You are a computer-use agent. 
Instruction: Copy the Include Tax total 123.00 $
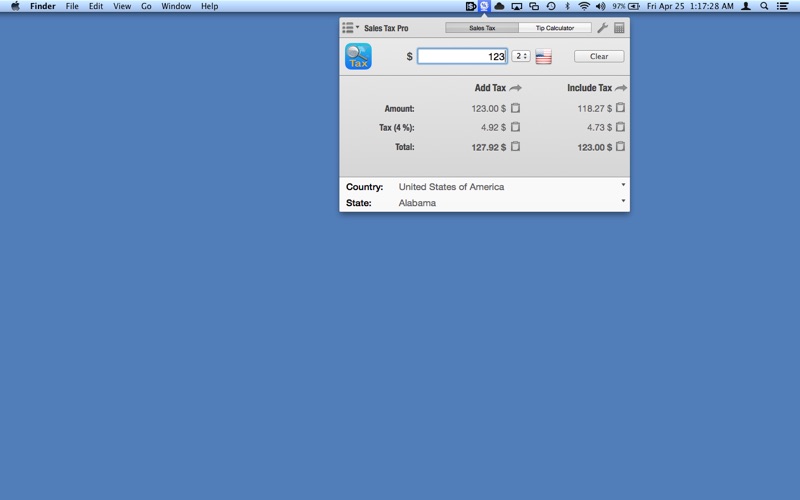pos(620,146)
